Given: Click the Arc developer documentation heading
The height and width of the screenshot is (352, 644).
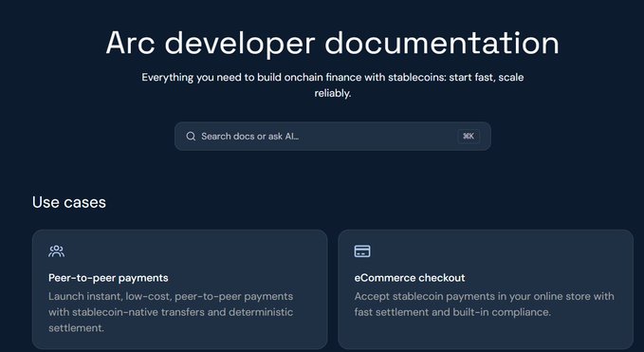Looking at the screenshot, I should pyautogui.click(x=332, y=43).
